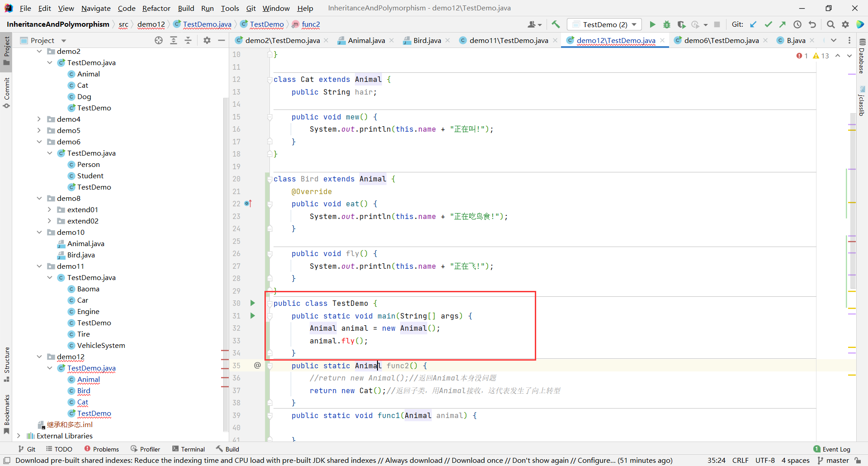Viewport: 868px width, 466px height.
Task: Expand the demo5 folder
Action: tap(39, 130)
